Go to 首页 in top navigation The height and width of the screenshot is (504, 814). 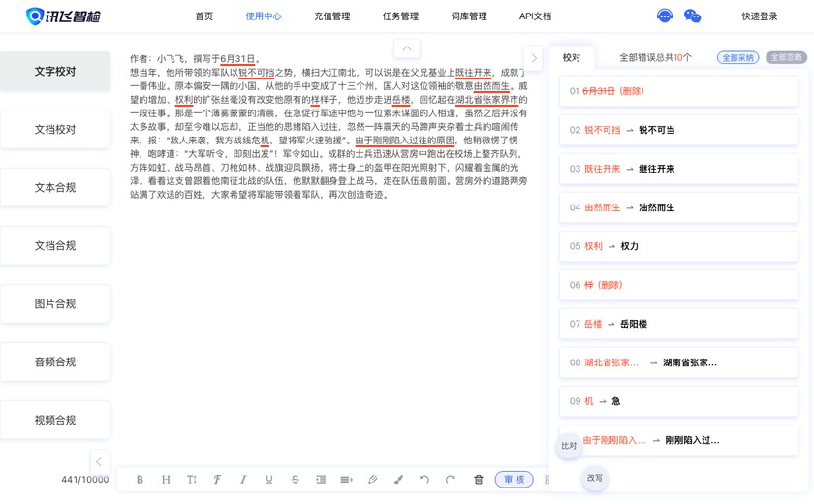204,16
